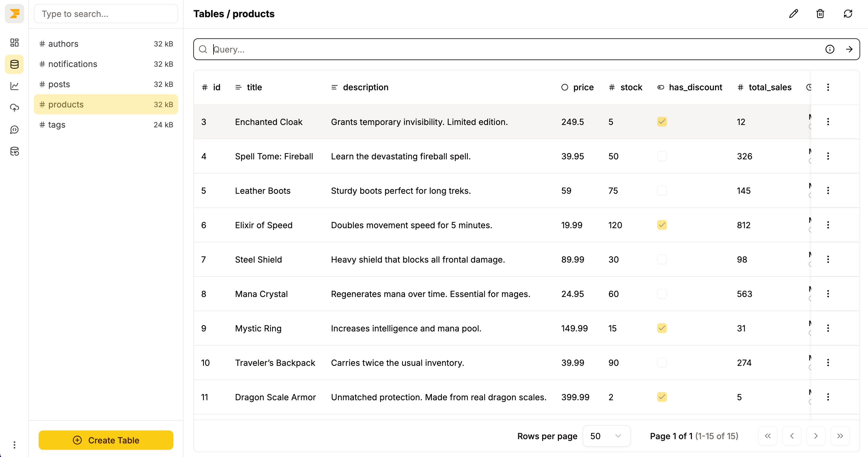Click the pencil edit table icon
Viewport: 868px width, 457px height.
point(793,14)
